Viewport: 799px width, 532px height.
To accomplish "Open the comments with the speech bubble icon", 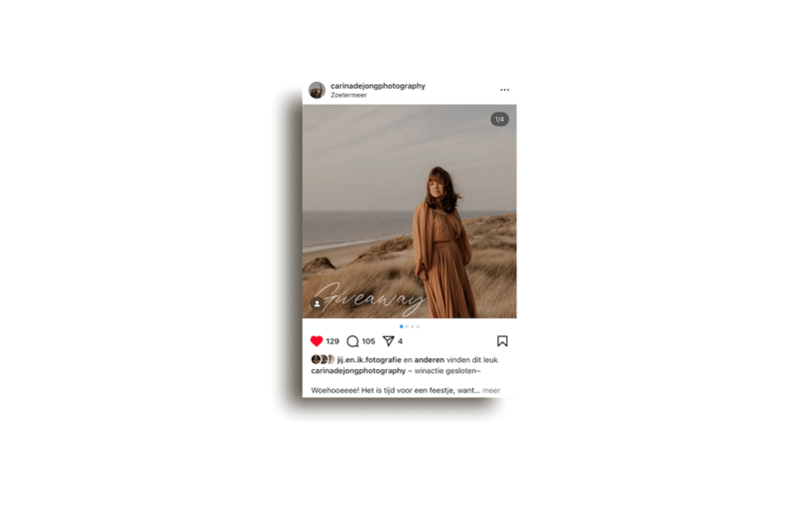I will (353, 341).
